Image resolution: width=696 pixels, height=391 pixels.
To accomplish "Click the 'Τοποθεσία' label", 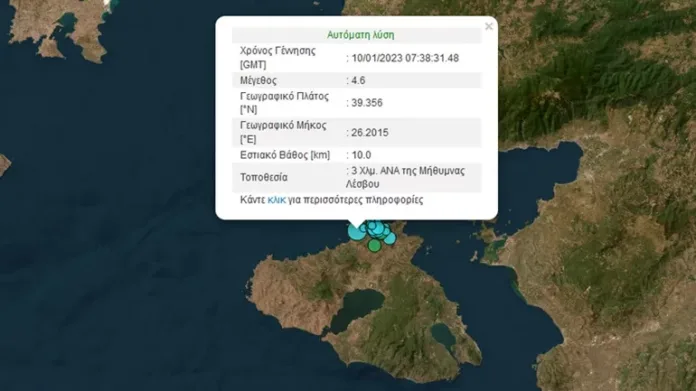I will pos(264,178).
